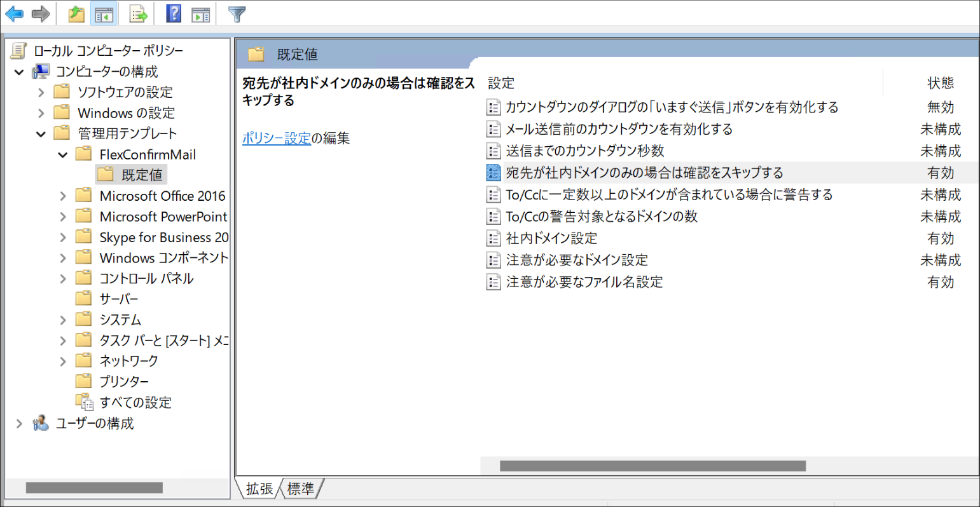The width and height of the screenshot is (980, 507).
Task: Click the settings list horizontal scrollbar
Action: click(x=652, y=466)
